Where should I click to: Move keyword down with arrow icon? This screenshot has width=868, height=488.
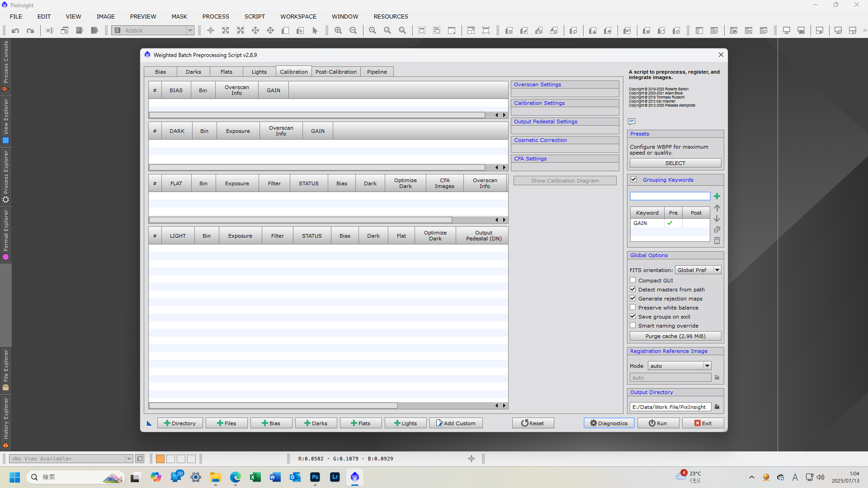pyautogui.click(x=717, y=219)
